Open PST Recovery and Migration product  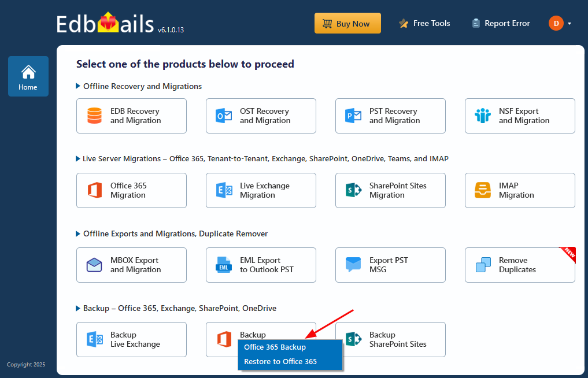[390, 116]
